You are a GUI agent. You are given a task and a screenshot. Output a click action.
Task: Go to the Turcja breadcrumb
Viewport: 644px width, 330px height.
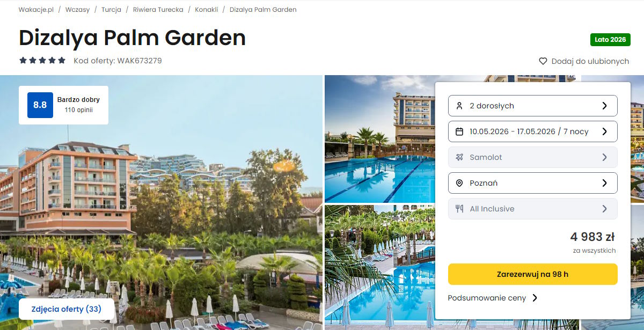point(111,10)
